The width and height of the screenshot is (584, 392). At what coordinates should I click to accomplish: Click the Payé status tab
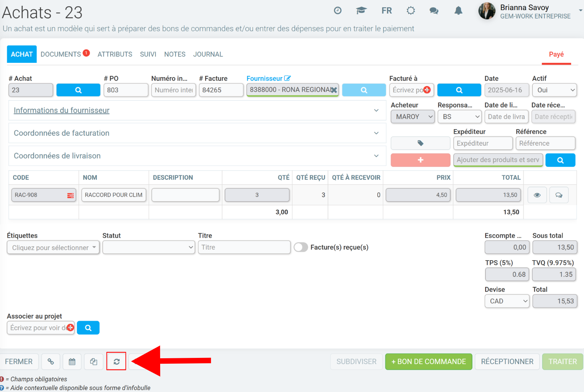[x=556, y=54]
